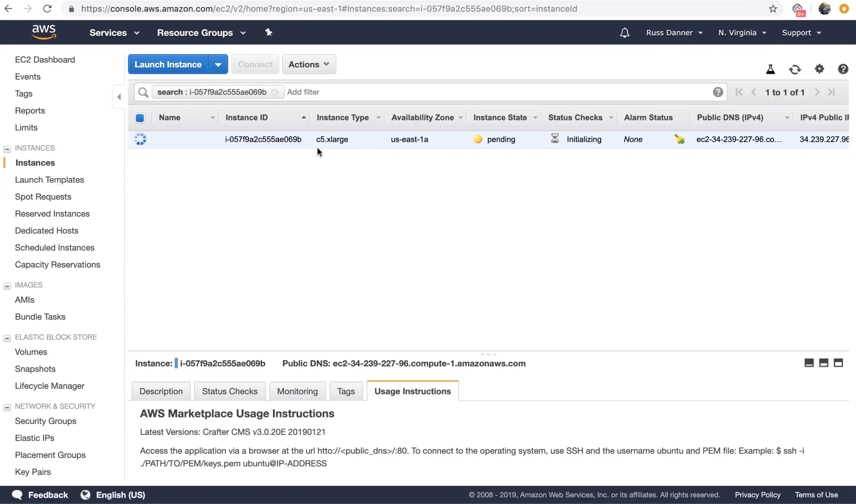Maximize the details pane with rightmost layout icon

(838, 363)
